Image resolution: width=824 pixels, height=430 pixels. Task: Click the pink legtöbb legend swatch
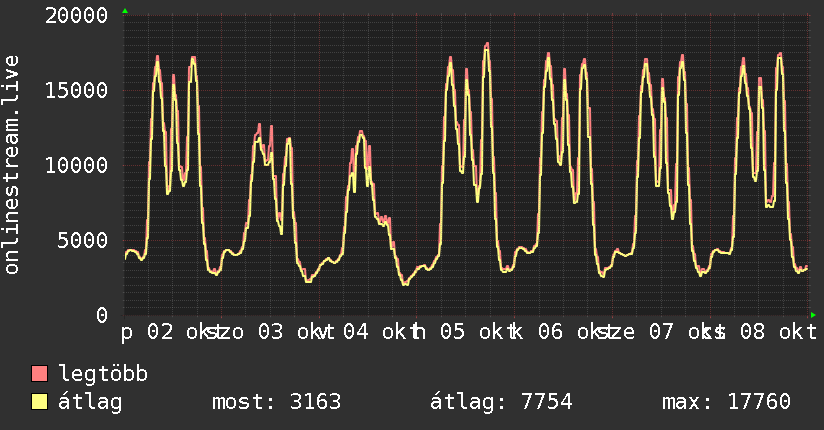39,374
